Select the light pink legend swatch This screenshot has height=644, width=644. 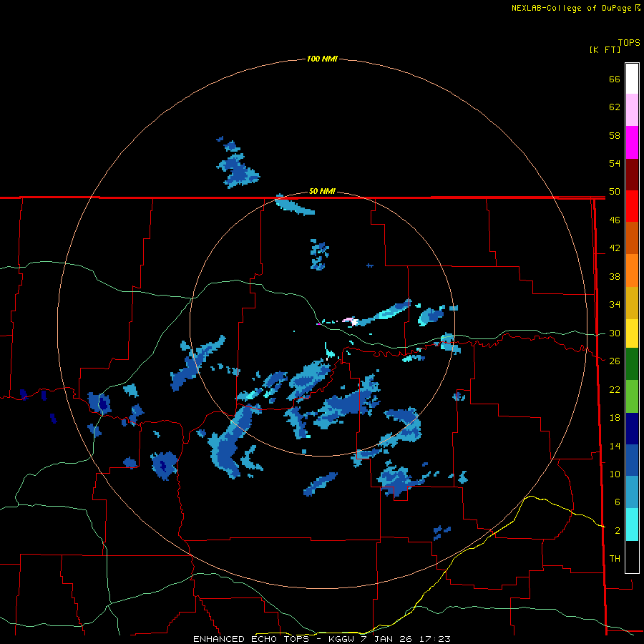pyautogui.click(x=632, y=110)
